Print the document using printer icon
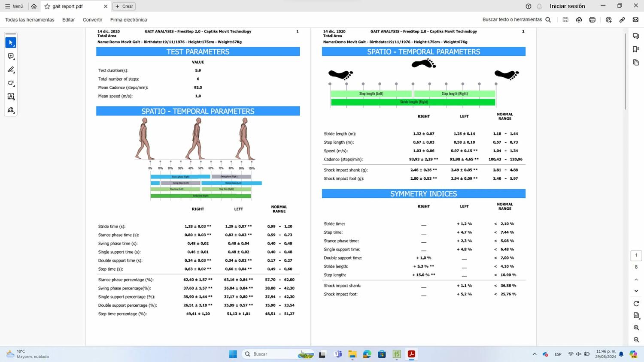This screenshot has width=644, height=362. (x=592, y=20)
